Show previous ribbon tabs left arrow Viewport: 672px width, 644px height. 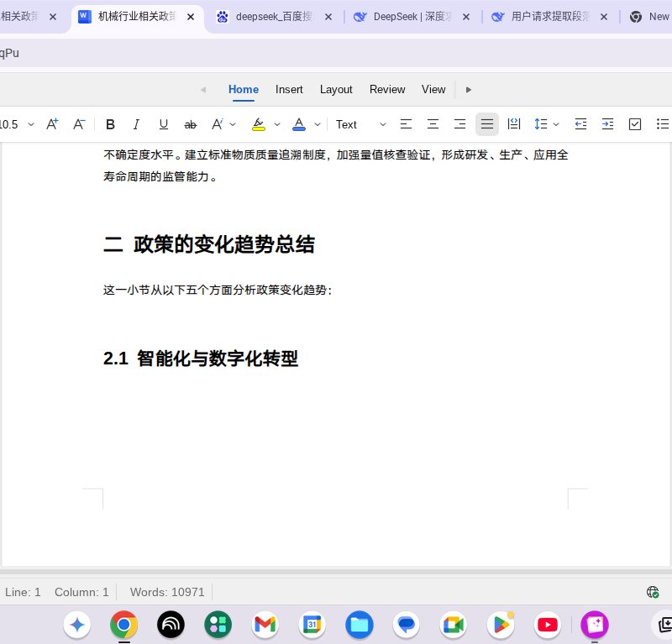click(x=203, y=90)
